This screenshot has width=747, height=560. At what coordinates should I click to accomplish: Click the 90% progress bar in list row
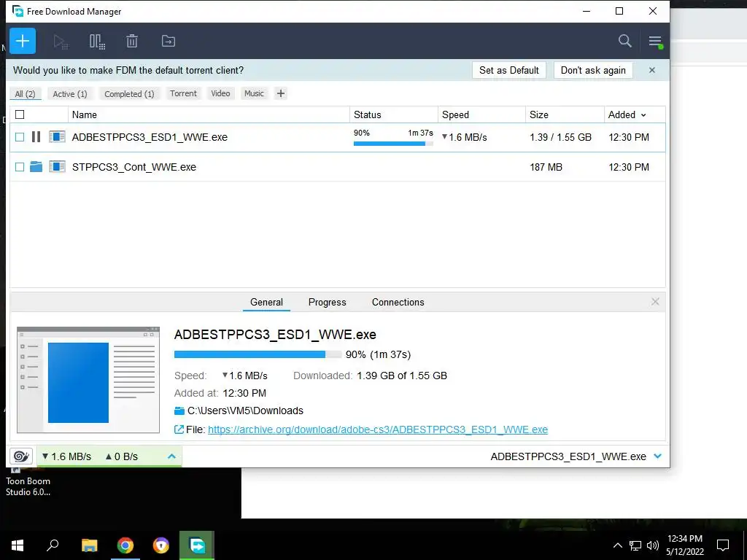point(393,144)
